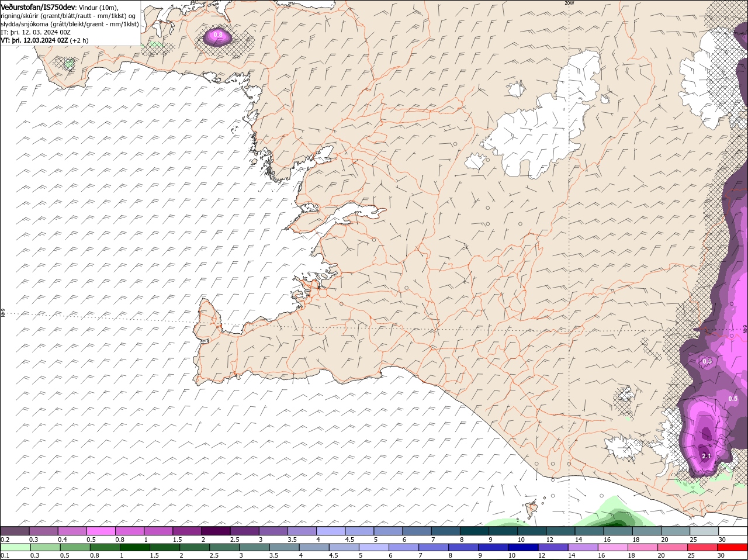Viewport: 748px width, 560px height.
Task: Click upper legend swatch between 8 and 9
Action: coord(474,531)
